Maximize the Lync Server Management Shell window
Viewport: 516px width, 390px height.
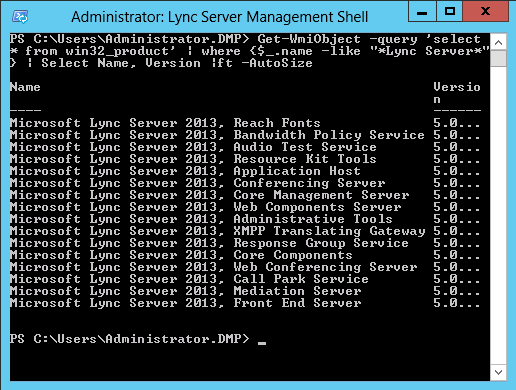[x=450, y=12]
